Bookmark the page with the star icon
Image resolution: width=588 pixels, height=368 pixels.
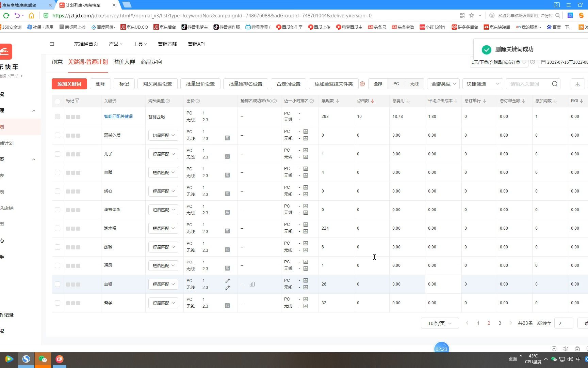(x=472, y=15)
